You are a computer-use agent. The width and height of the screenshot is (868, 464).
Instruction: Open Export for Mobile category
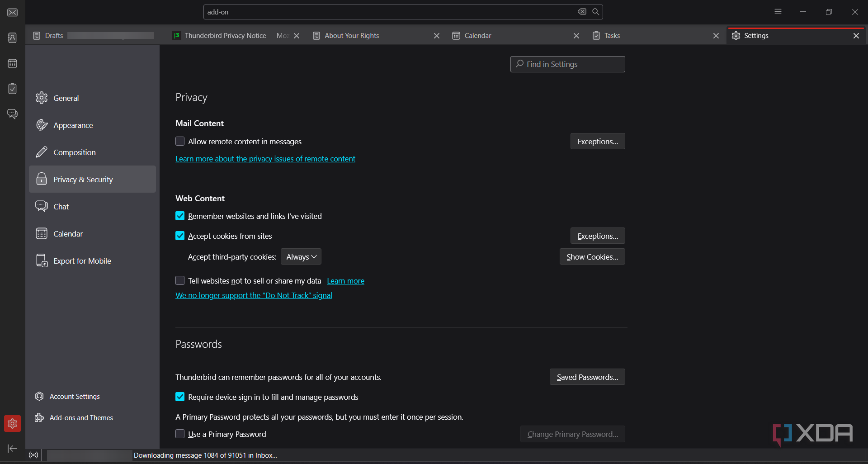(92, 260)
